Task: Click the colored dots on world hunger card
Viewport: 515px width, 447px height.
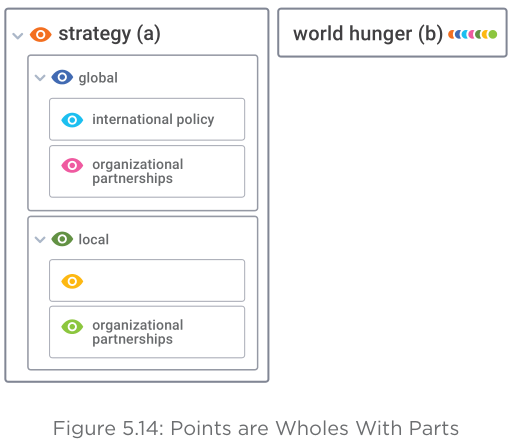Action: 472,34
